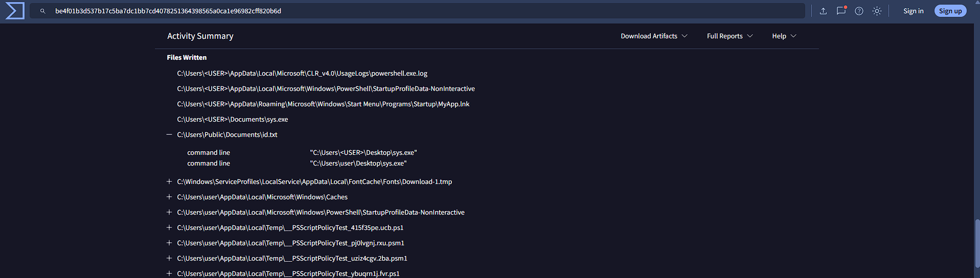The height and width of the screenshot is (278, 980).
Task: Open the Download Artifacts dropdown
Action: 654,36
